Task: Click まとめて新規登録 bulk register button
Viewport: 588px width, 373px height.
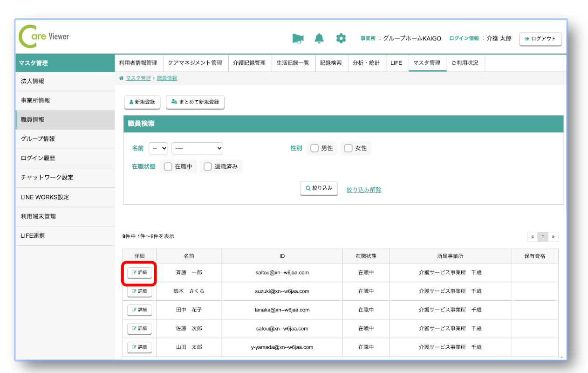Action: [x=195, y=102]
